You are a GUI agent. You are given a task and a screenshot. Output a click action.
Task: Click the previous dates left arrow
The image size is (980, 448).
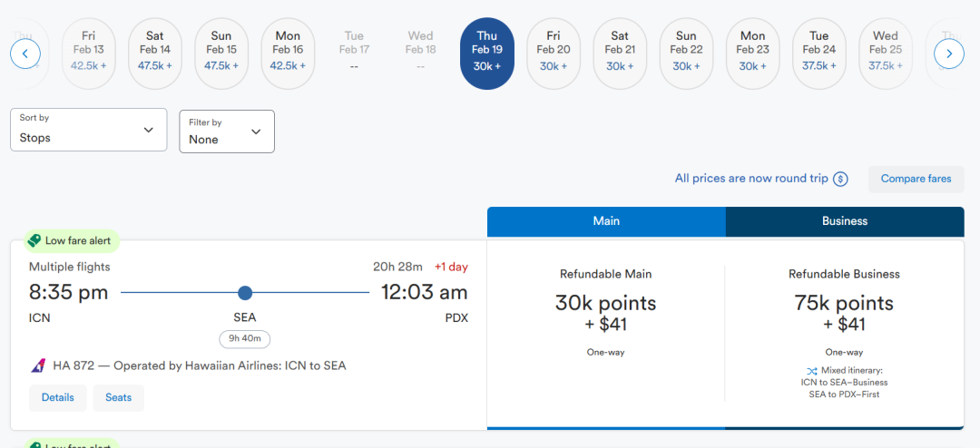[x=25, y=54]
